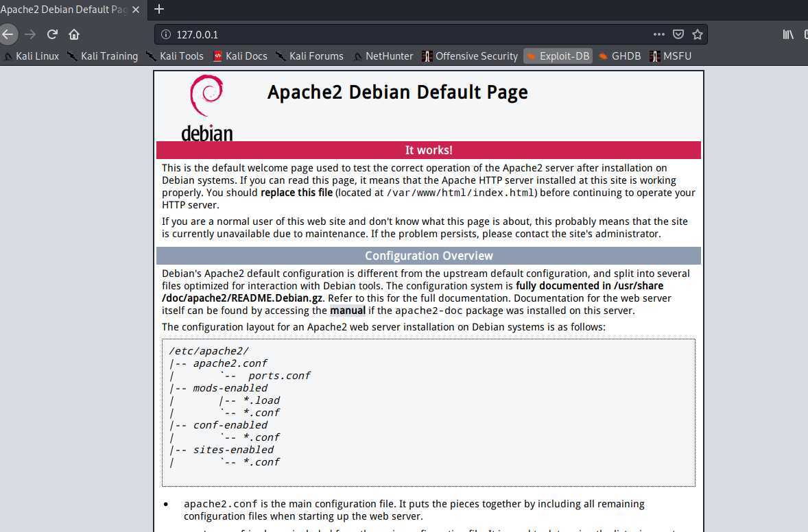Show site information for 127.0.0.1
Screen dimensions: 808x532
(166, 34)
